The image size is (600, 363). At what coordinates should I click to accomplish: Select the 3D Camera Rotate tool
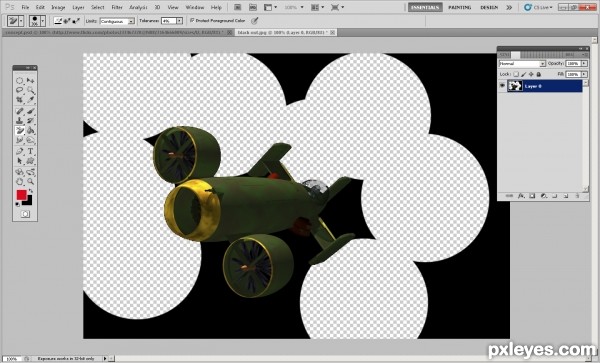tap(31, 172)
